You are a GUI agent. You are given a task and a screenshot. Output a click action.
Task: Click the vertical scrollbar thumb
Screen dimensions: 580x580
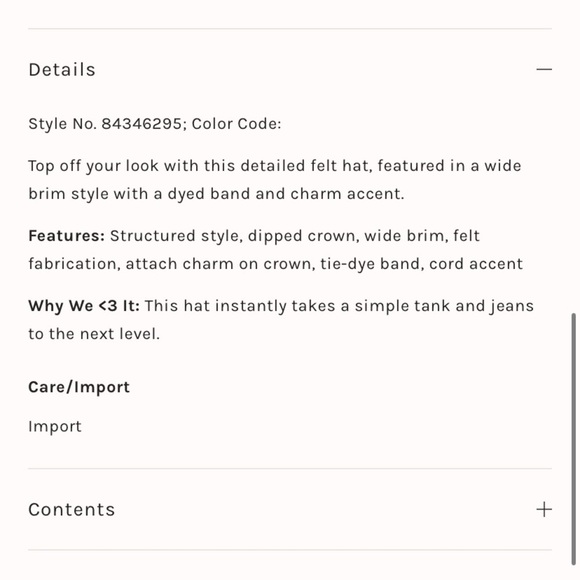point(573,439)
